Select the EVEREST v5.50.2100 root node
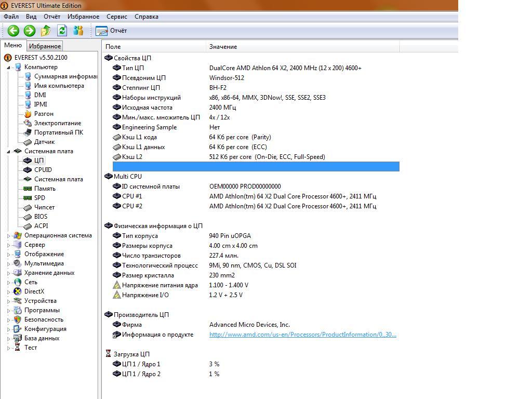The width and height of the screenshot is (532, 399). (x=41, y=58)
